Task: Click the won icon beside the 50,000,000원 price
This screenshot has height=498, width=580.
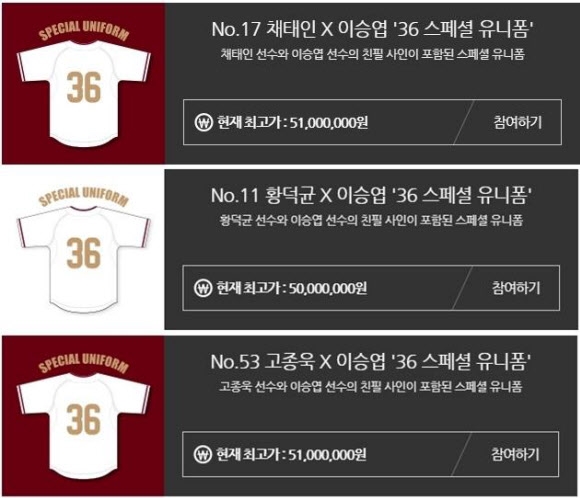Action: tap(203, 287)
